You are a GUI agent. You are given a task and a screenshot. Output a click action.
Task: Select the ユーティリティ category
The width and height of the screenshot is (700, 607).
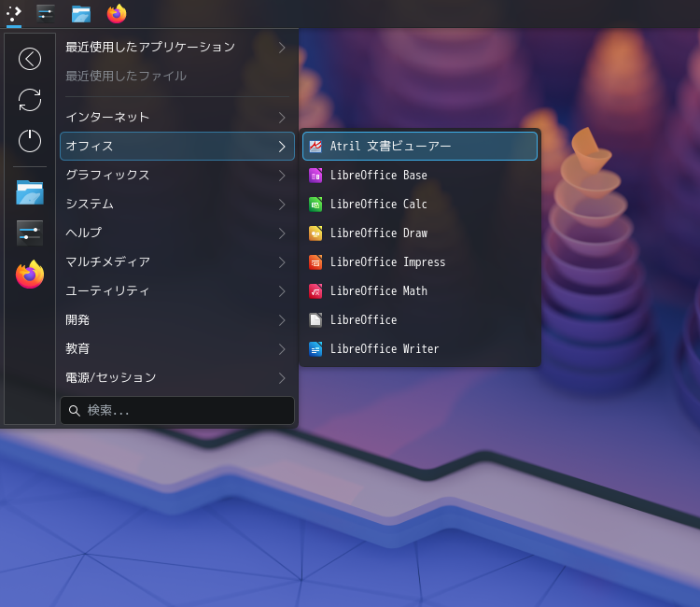click(177, 291)
